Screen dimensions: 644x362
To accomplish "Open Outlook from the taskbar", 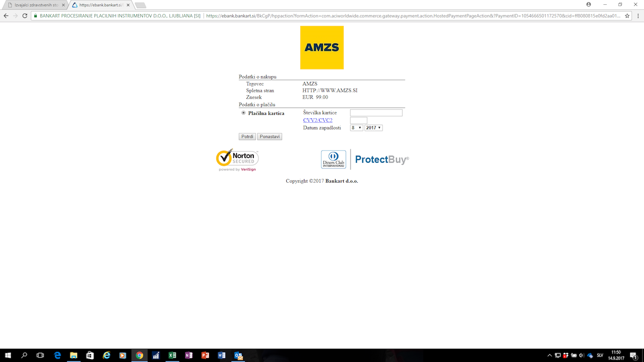I will coord(238,355).
